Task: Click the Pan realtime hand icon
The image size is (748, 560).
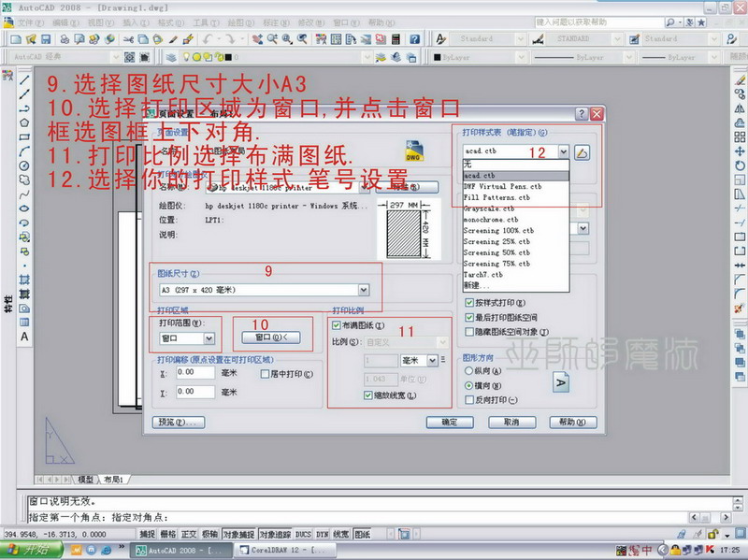Action: [x=257, y=39]
